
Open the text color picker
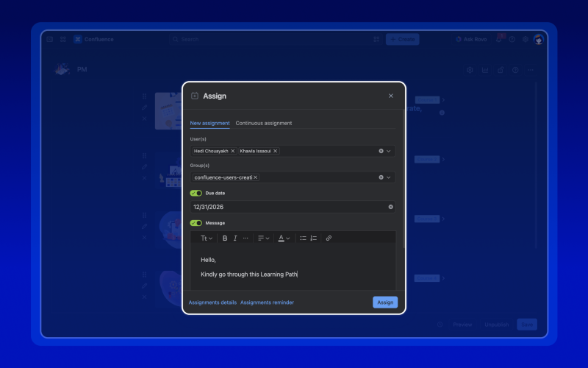284,238
